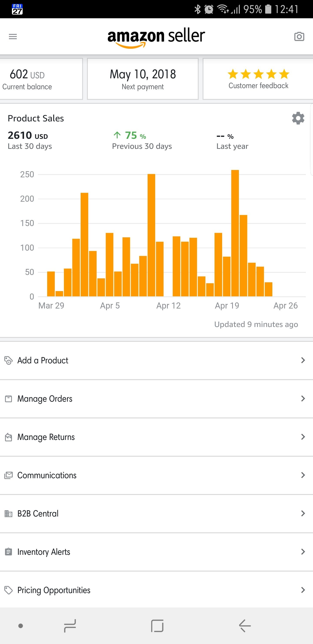Image resolution: width=313 pixels, height=644 pixels.
Task: Tap the Add a Product tag icon
Action: (8, 360)
